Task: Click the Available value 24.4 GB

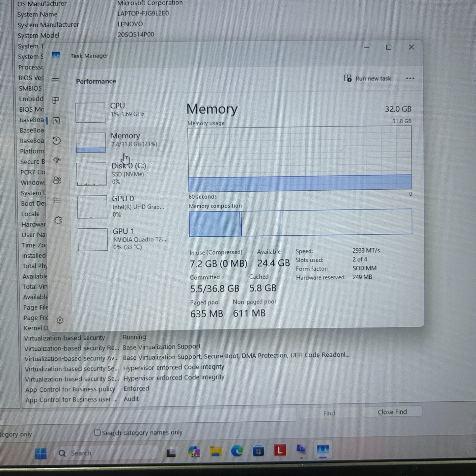Action: 273,263
